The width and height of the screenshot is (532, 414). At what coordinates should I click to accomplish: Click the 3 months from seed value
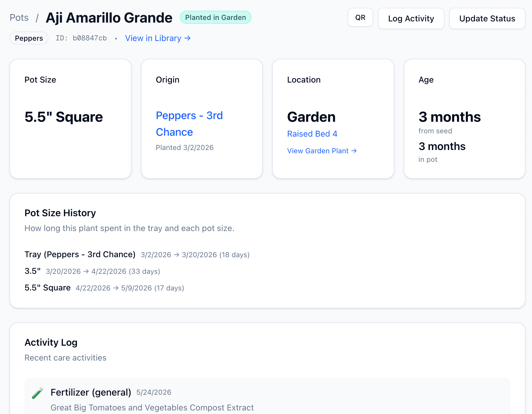[449, 117]
